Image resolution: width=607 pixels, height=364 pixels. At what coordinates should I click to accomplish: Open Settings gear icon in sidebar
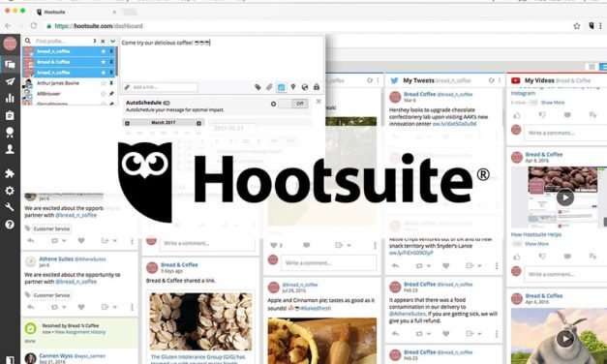pos(10,191)
